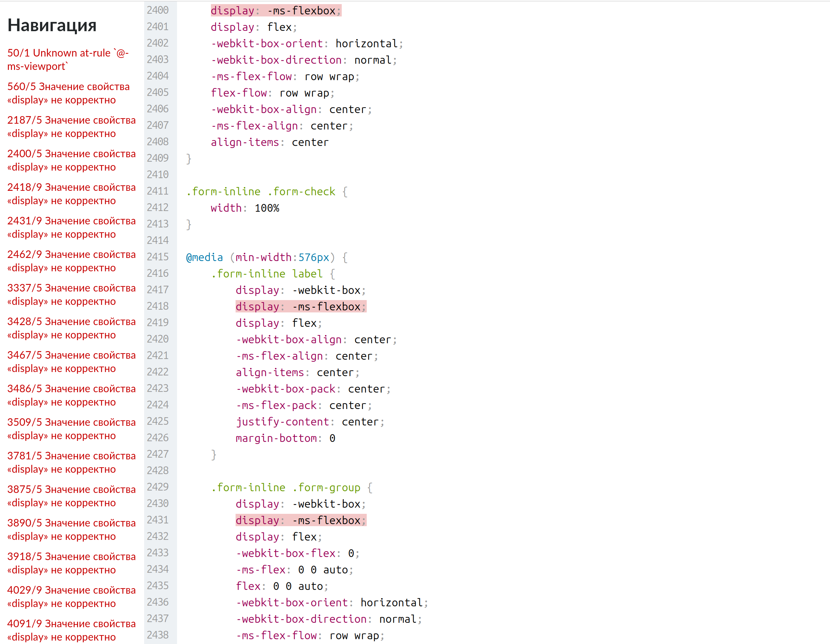Screen dimensions: 830x644
Task: Click line number 2415 in the gutter
Action: coord(158,257)
